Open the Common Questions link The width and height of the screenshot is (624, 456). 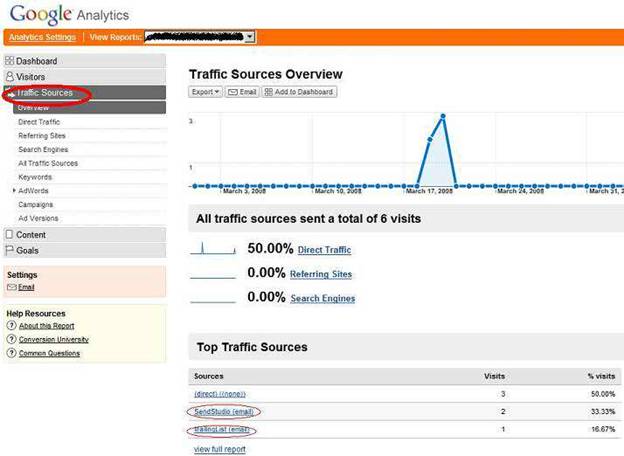coord(49,353)
